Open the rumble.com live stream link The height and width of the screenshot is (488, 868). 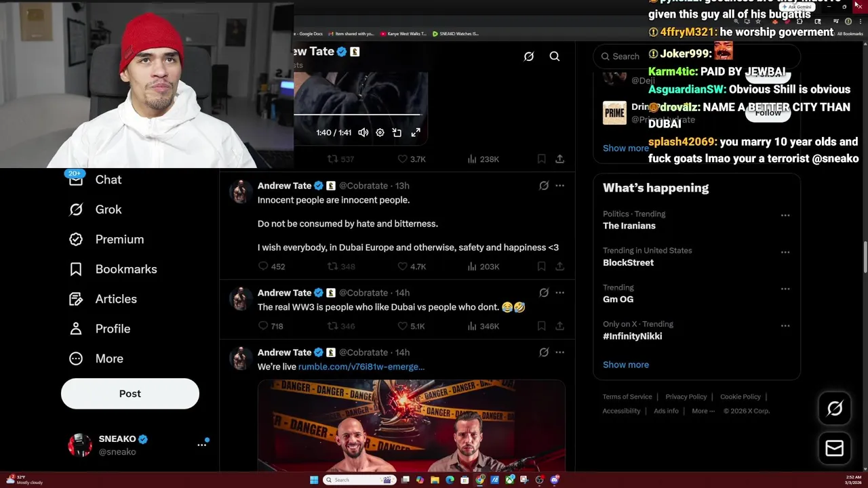click(361, 367)
